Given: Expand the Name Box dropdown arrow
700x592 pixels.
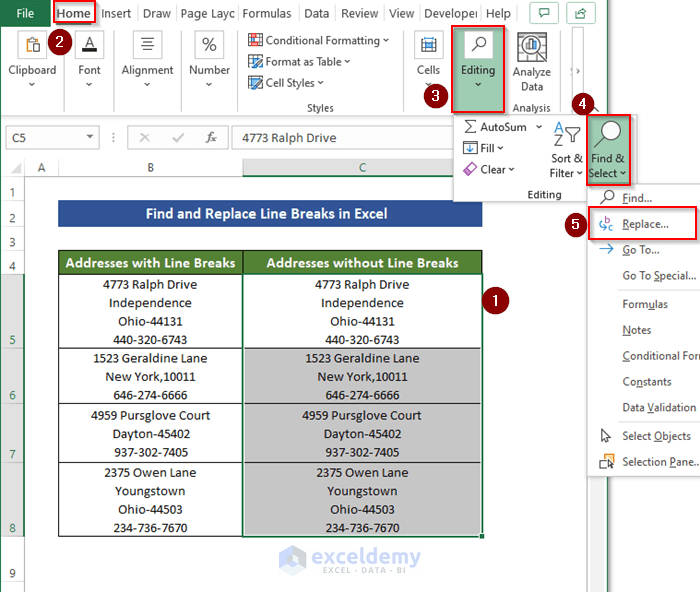Looking at the screenshot, I should pos(90,138).
